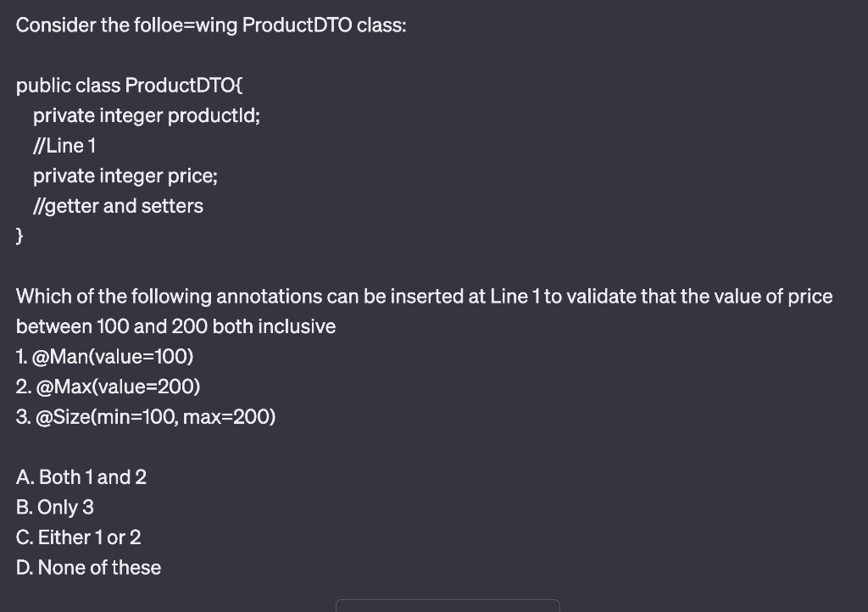Click the @Size(min=100, max=200) line
This screenshot has width=868, height=612.
[x=146, y=417]
